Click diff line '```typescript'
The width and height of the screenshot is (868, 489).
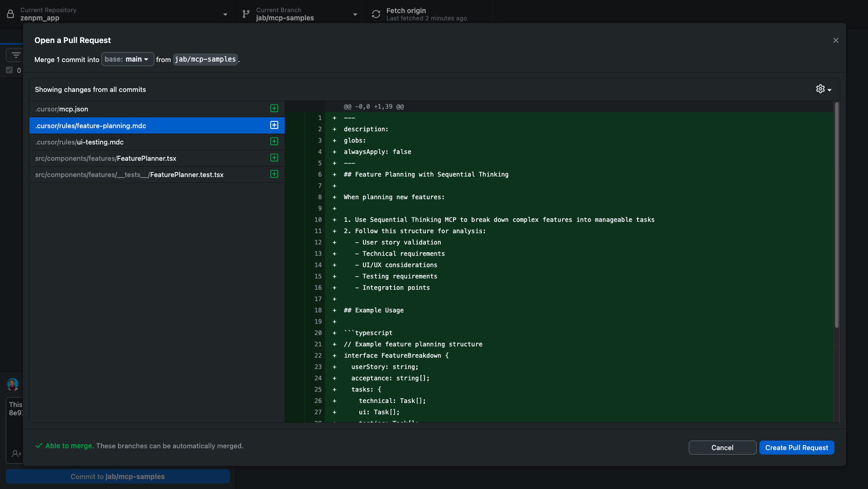coord(368,333)
